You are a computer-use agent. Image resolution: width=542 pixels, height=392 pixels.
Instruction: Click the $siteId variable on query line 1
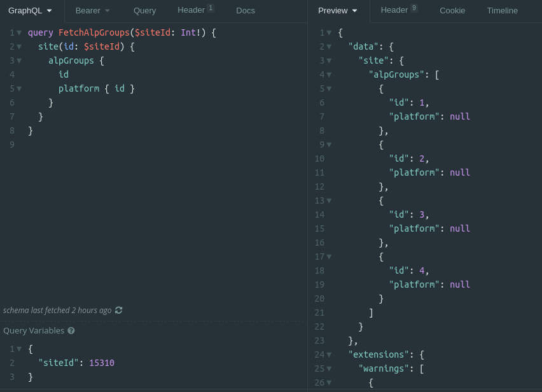pos(153,33)
